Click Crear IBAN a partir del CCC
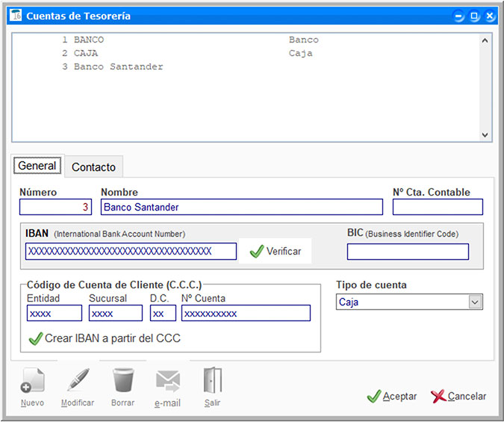The width and height of the screenshot is (504, 422). (105, 338)
